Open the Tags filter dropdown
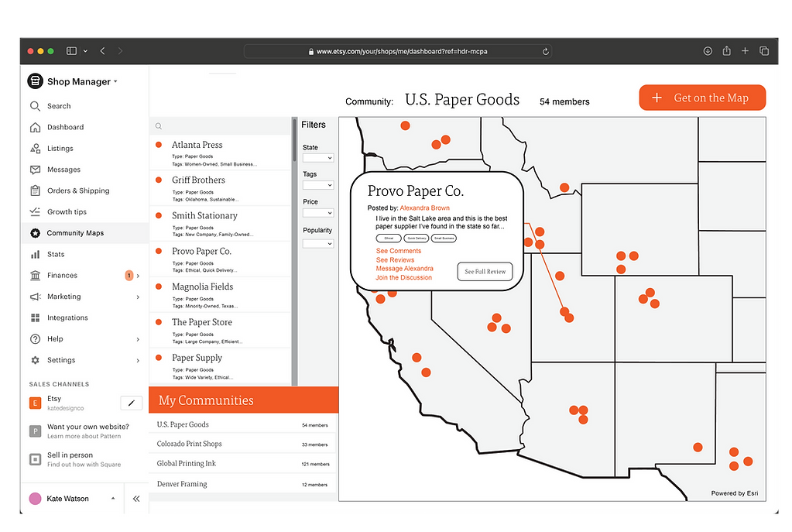Screen dimensions: 792x532 pyautogui.click(x=317, y=185)
